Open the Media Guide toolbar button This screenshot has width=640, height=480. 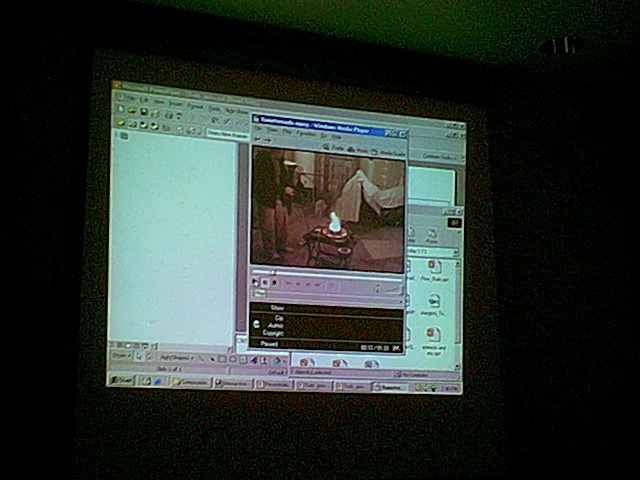click(388, 151)
